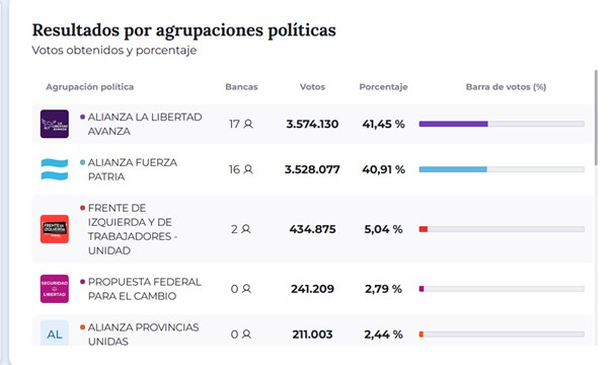Open ALIANZA LA LIBERTAD AVANZA party name
Image resolution: width=610 pixels, height=365 pixels.
(x=145, y=124)
